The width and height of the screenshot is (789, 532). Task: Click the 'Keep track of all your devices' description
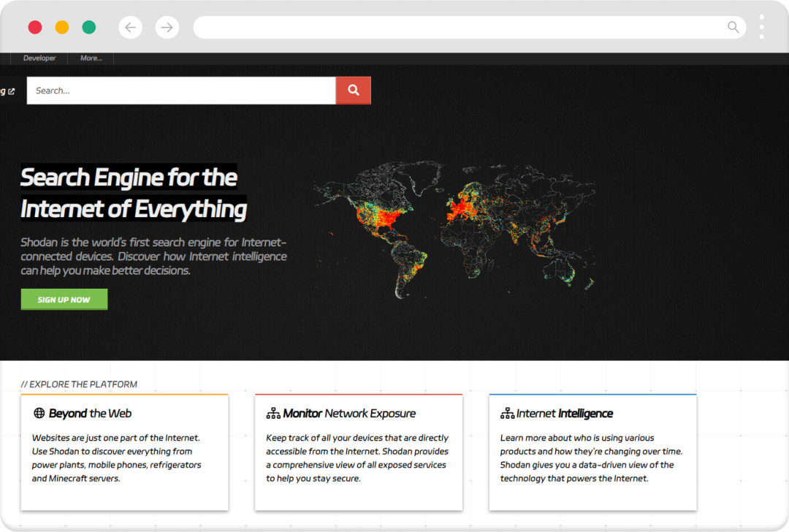click(357, 458)
